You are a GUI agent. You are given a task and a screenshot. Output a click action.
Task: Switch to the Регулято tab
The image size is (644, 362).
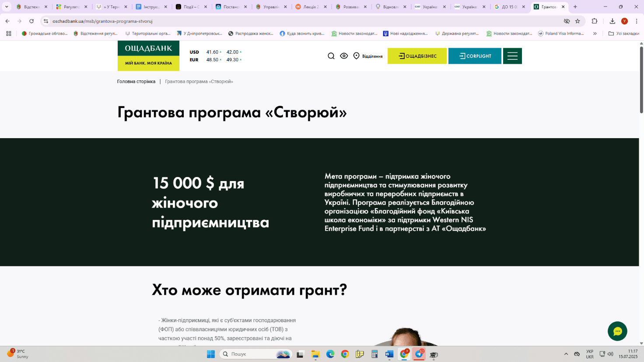pyautogui.click(x=71, y=7)
